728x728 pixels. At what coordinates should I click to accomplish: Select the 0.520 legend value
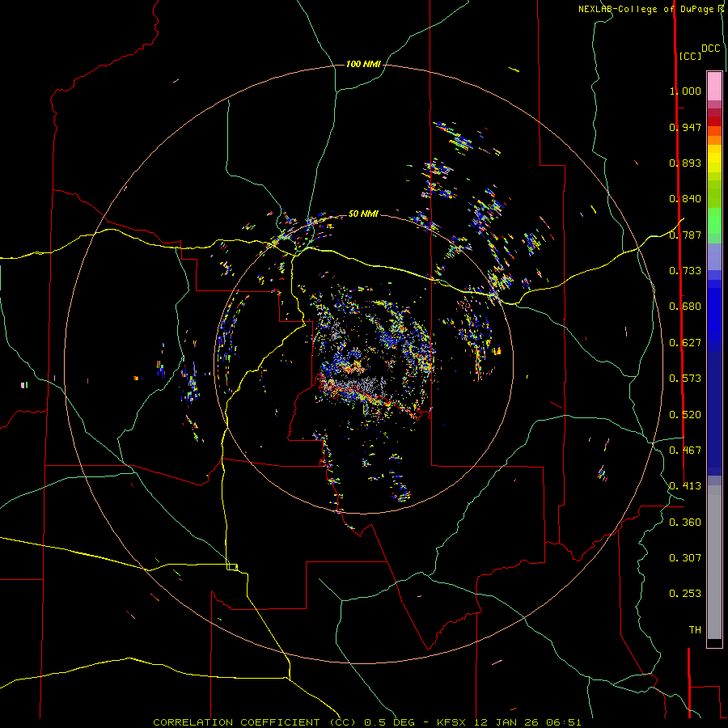pyautogui.click(x=685, y=415)
